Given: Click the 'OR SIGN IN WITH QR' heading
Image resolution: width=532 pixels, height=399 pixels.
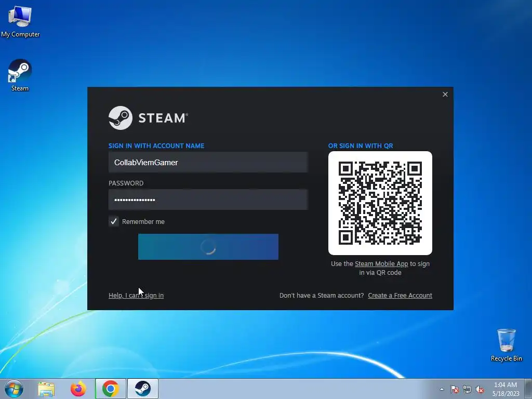Looking at the screenshot, I should (361, 146).
